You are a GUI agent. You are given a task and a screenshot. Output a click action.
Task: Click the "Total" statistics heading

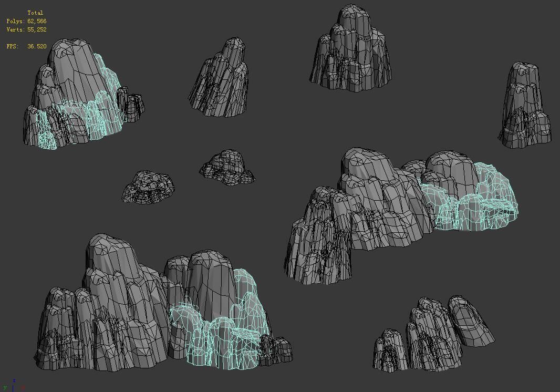35,13
